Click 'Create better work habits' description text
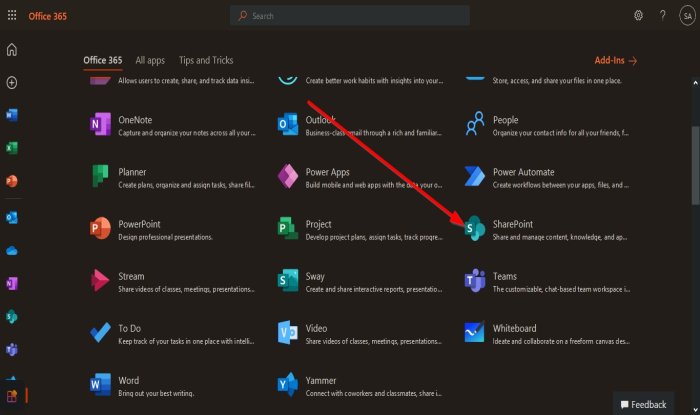Viewport: 700px width, 415px height. tap(375, 81)
